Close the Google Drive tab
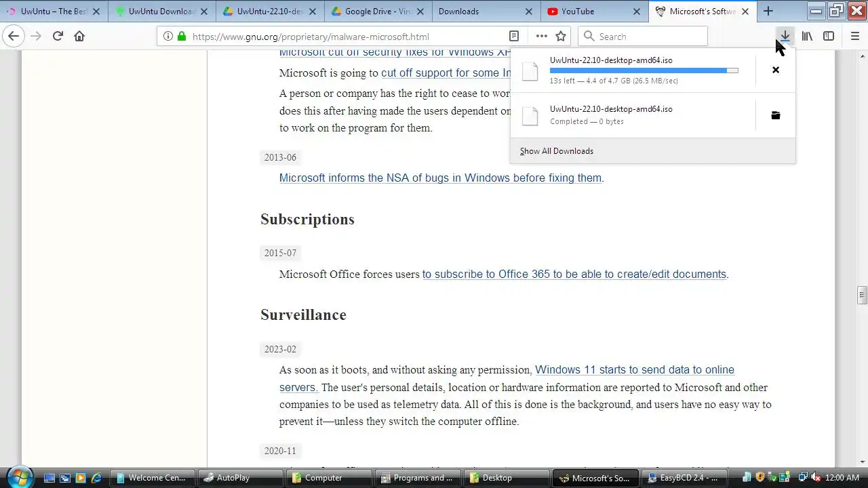Image resolution: width=868 pixels, height=488 pixels. pos(420,12)
